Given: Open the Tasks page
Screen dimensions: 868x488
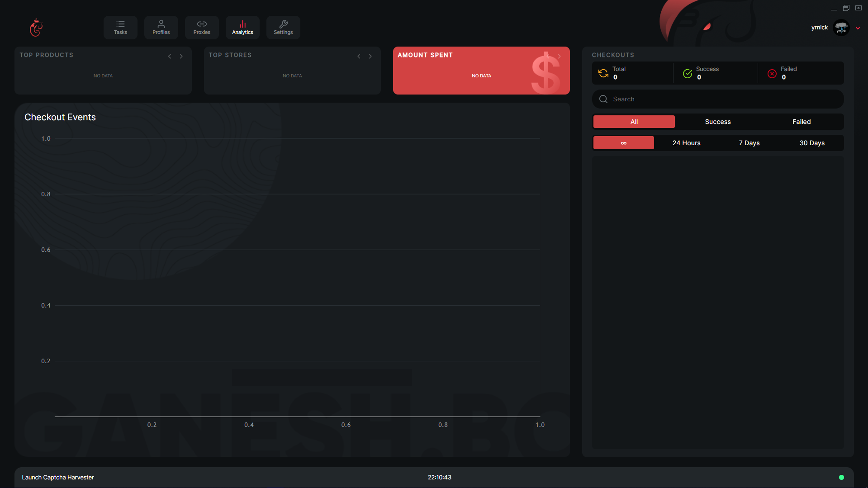Looking at the screenshot, I should click(x=120, y=28).
